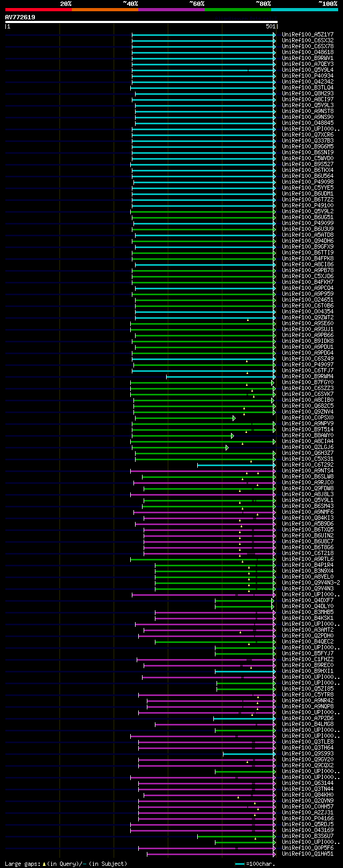Click the short arrowhead ending the B8AWY0 alignment

coord(232,436)
